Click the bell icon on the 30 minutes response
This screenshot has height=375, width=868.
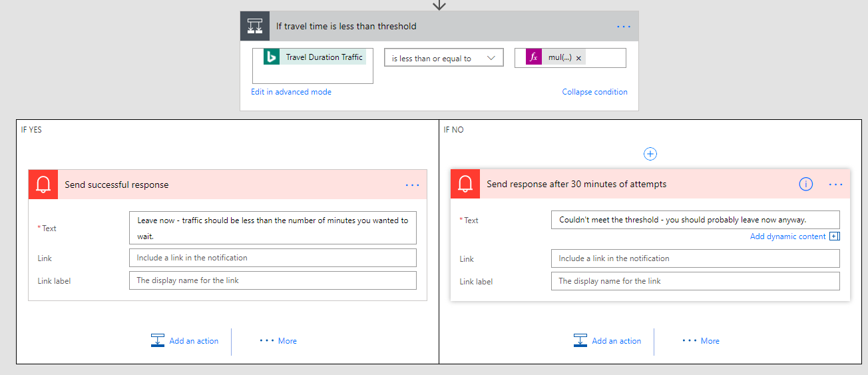pyautogui.click(x=465, y=184)
